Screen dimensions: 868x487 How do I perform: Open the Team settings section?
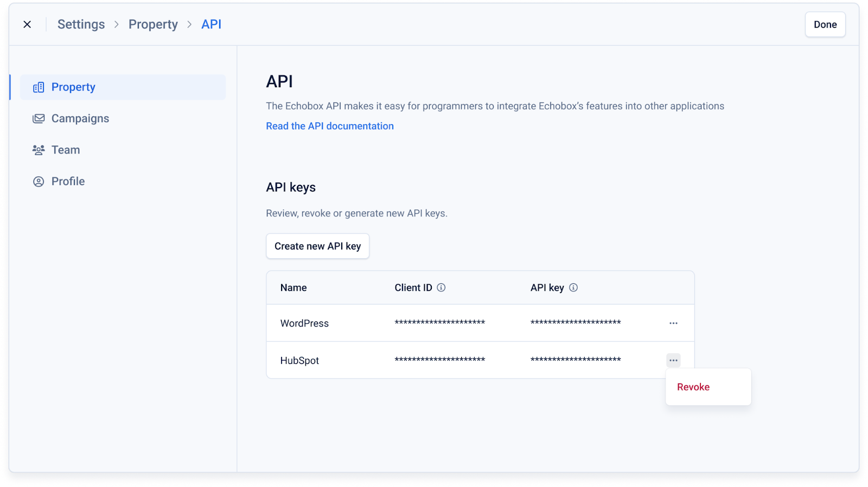(66, 150)
